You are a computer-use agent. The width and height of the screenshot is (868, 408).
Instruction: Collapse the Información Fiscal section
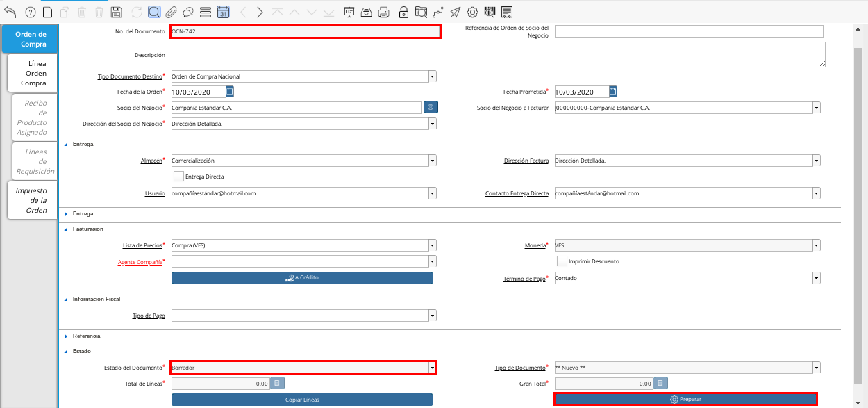point(66,299)
